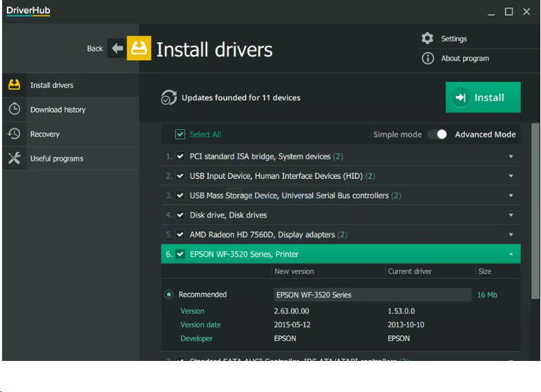The width and height of the screenshot is (541, 392).
Task: Uncheck Disk drive checkbox
Action: coord(180,215)
